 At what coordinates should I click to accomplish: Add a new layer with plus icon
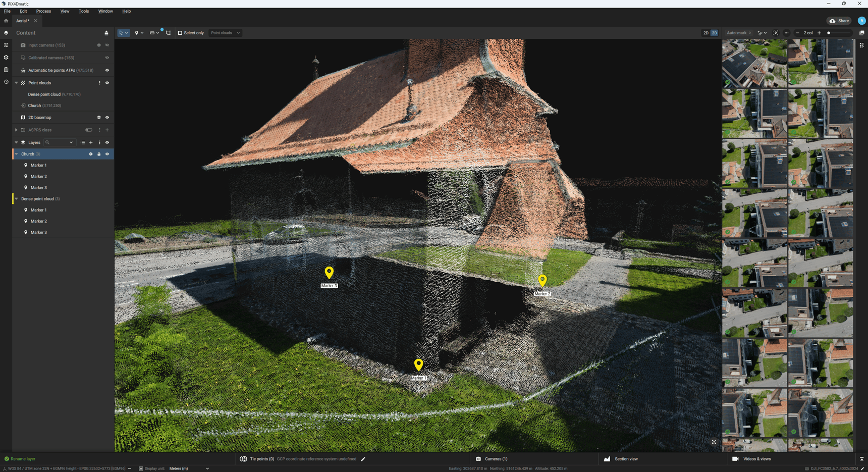coord(91,142)
